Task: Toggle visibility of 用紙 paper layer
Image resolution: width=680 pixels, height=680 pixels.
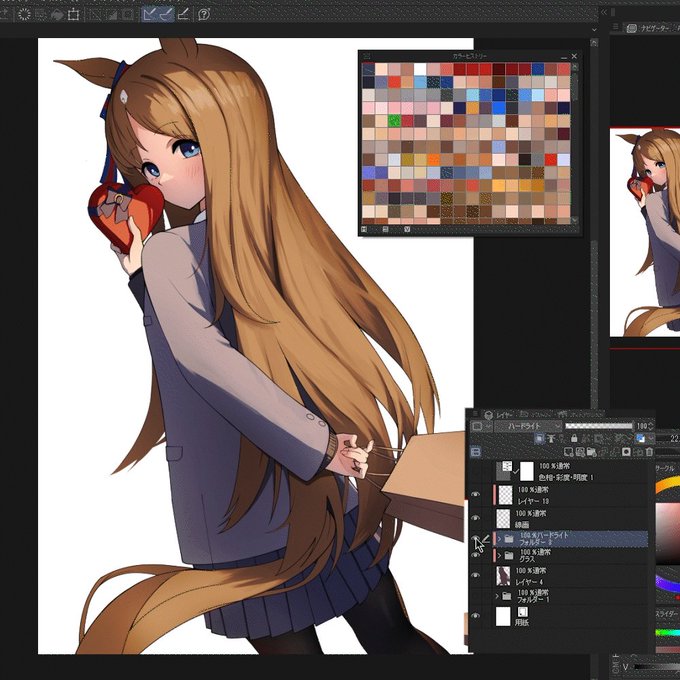Action: [x=476, y=616]
